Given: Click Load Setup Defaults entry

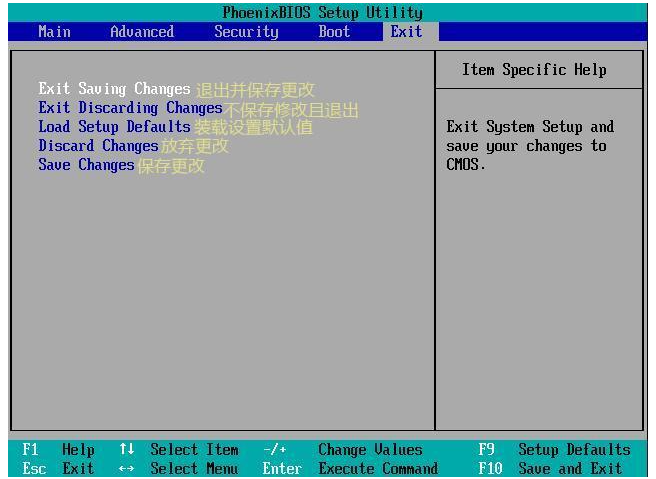Looking at the screenshot, I should (x=114, y=127).
